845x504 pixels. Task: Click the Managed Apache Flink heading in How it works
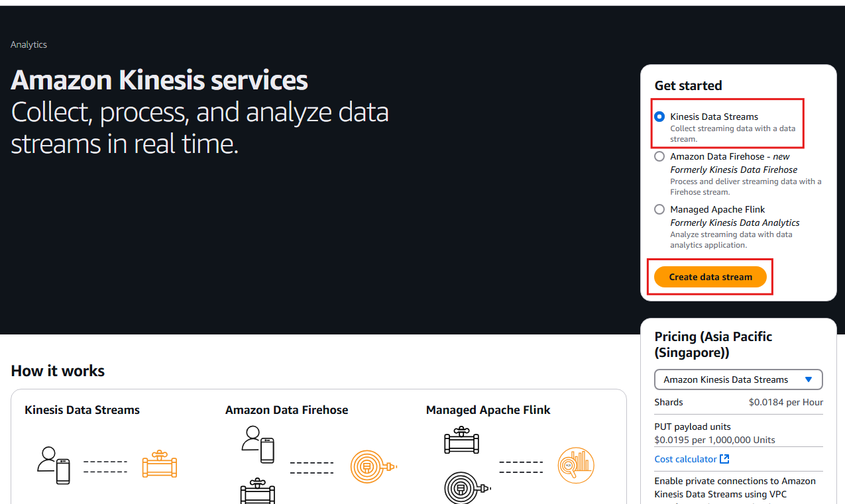point(488,410)
